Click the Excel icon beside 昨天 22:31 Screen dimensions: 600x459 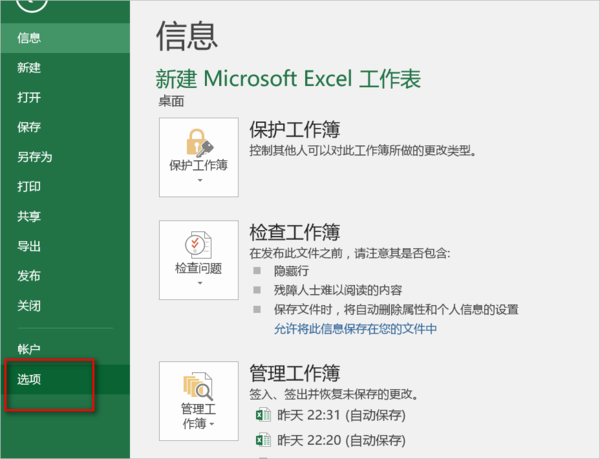(263, 415)
